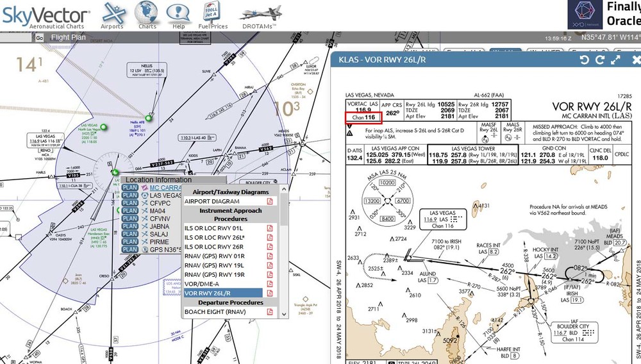The image size is (641, 364).
Task: Click PLAN button for CFVNV
Action: coord(130,219)
